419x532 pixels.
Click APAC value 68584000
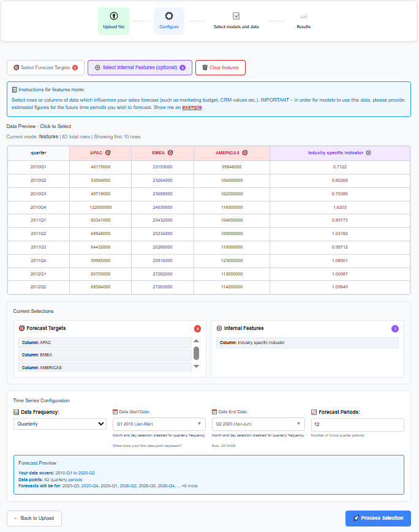pyautogui.click(x=100, y=287)
